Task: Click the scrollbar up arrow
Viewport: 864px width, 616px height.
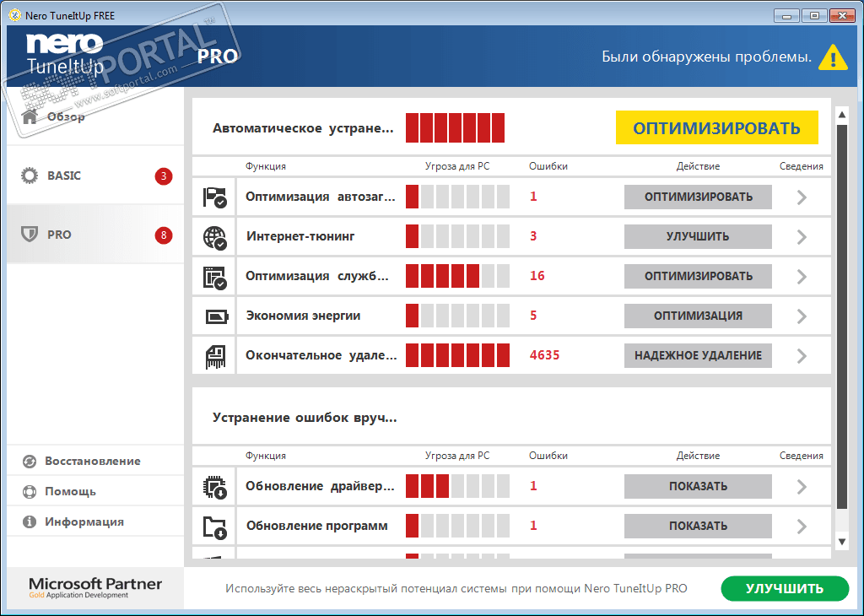Action: click(842, 115)
